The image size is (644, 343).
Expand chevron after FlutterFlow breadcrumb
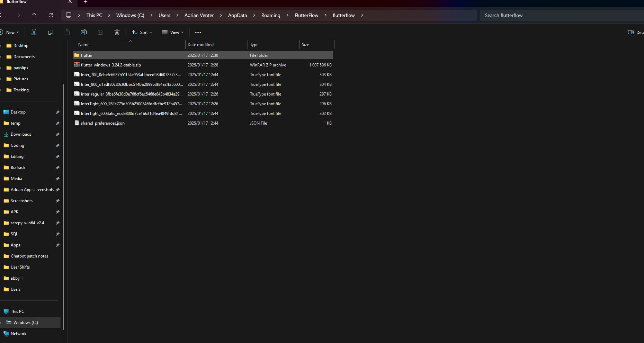(x=325, y=15)
